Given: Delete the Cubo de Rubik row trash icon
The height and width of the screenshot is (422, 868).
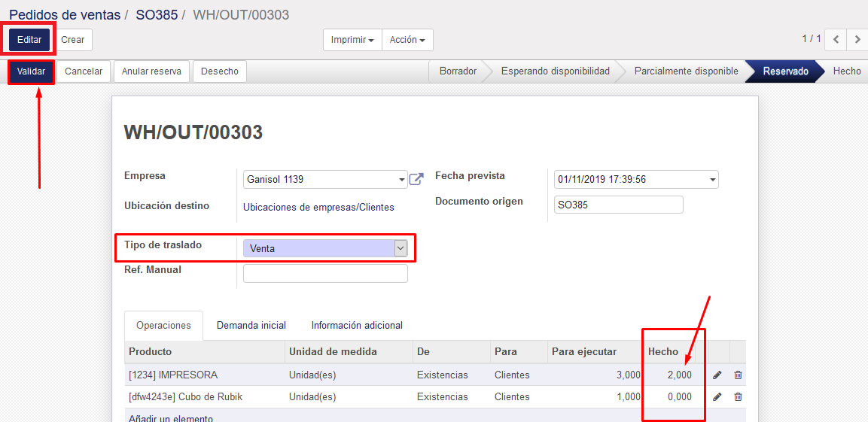Looking at the screenshot, I should coord(738,396).
